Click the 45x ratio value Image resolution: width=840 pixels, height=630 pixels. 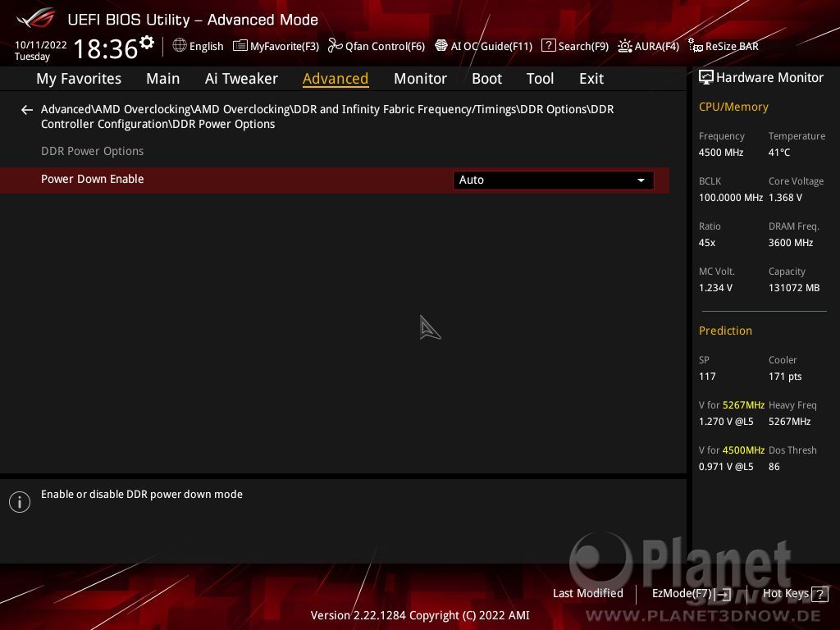(x=706, y=243)
